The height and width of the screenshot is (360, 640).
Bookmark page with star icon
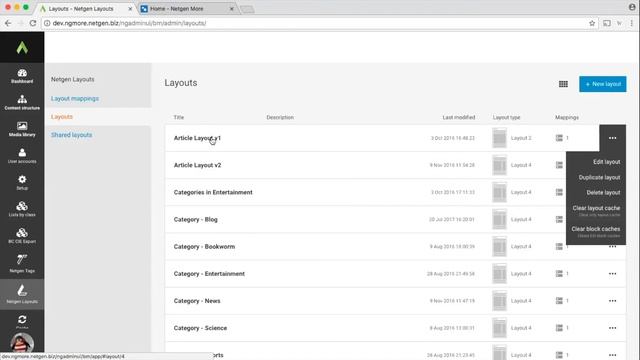point(592,23)
